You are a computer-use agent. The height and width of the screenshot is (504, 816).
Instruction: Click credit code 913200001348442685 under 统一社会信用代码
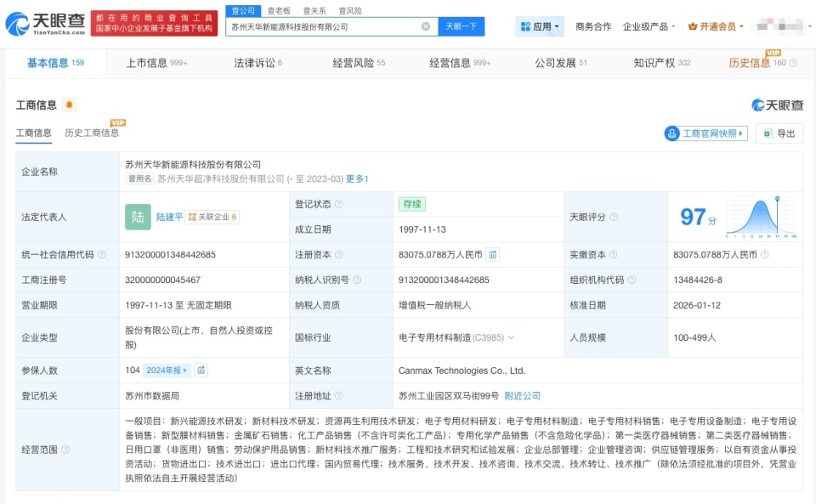(x=170, y=255)
